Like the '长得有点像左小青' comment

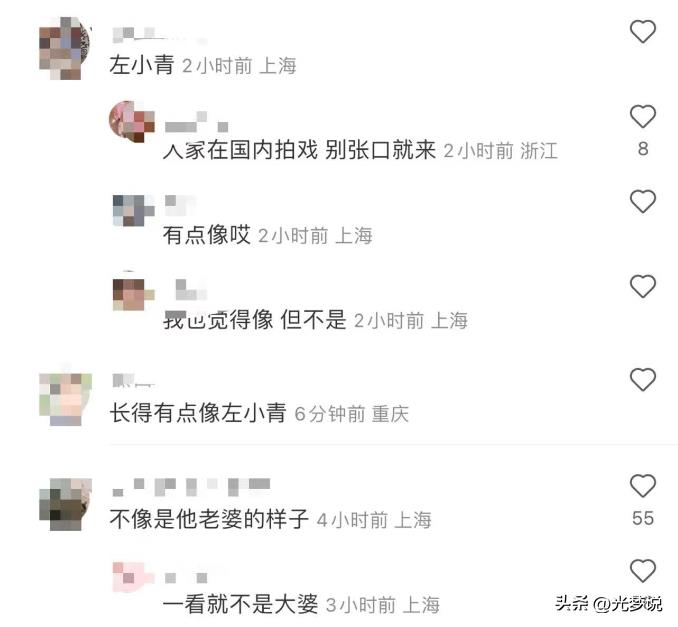click(643, 380)
